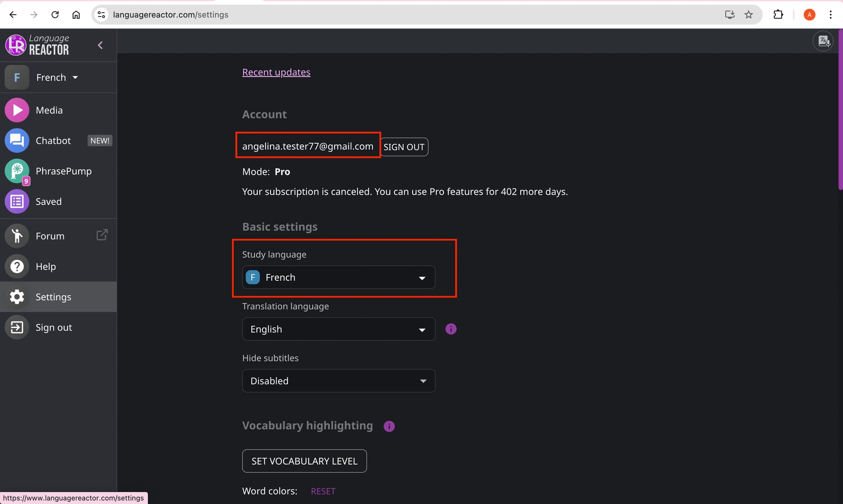Click the SET VOCABULARY LEVEL button

pos(304,461)
